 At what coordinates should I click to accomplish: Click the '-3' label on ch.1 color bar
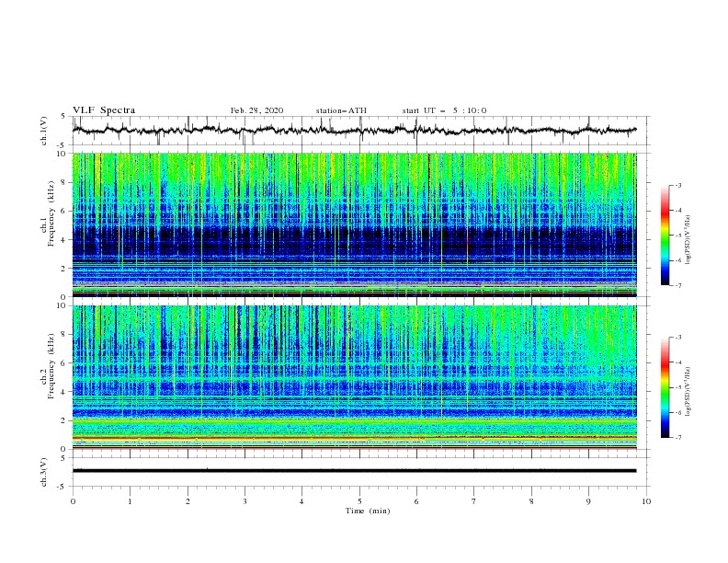(678, 185)
